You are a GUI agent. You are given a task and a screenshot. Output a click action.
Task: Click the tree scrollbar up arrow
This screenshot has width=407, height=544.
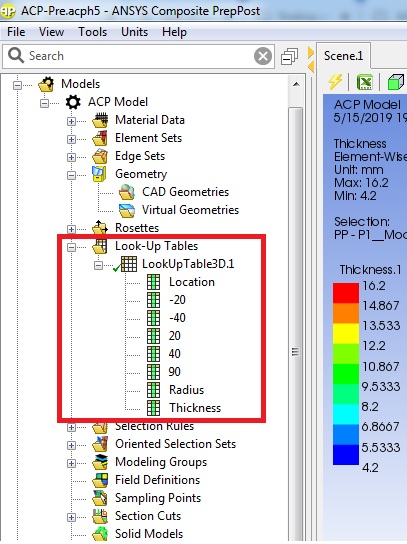[296, 84]
